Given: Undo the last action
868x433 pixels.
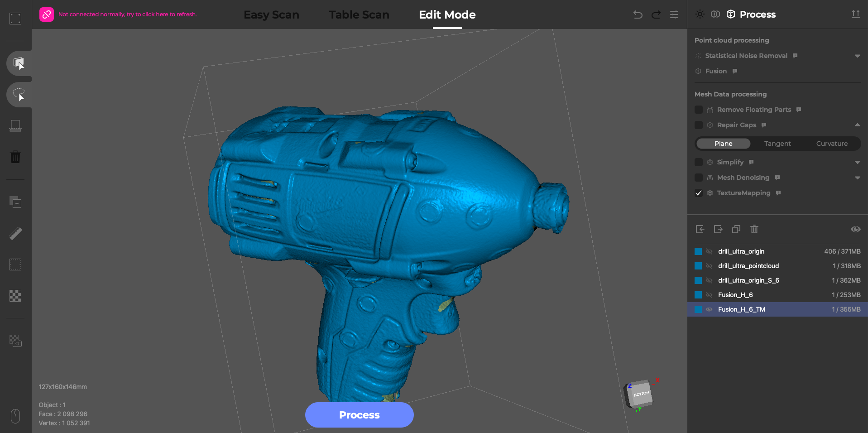Looking at the screenshot, I should (638, 14).
